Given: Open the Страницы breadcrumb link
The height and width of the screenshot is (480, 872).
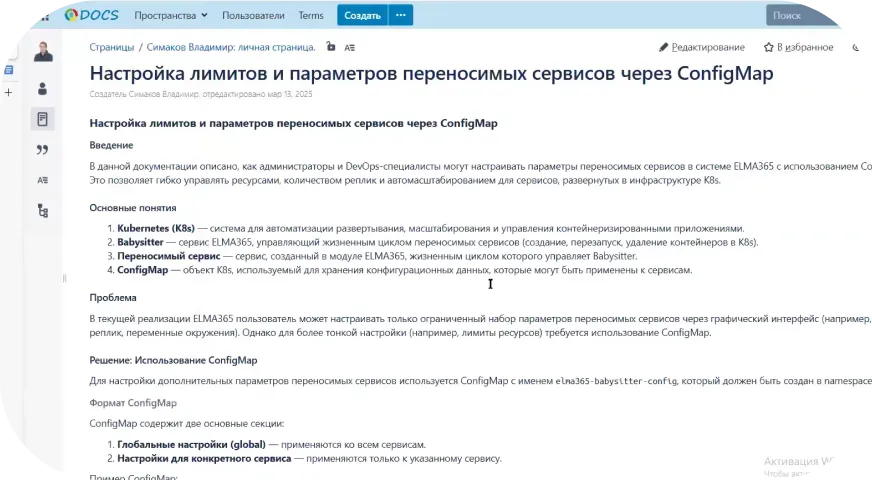Looking at the screenshot, I should tap(112, 47).
